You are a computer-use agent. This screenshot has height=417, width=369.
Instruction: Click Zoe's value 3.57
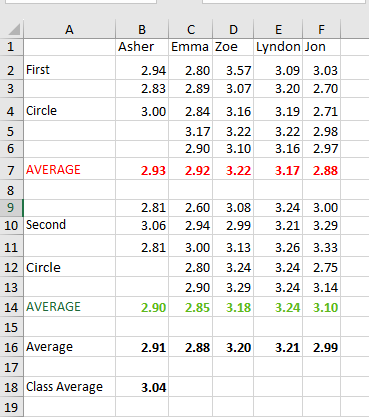click(233, 68)
